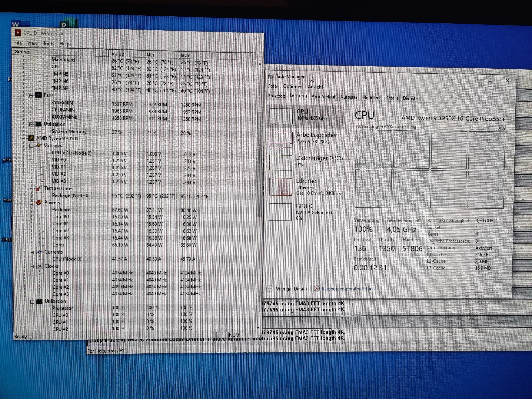Open the Tools menu in HWMonitor
The image size is (532, 399).
coord(48,44)
